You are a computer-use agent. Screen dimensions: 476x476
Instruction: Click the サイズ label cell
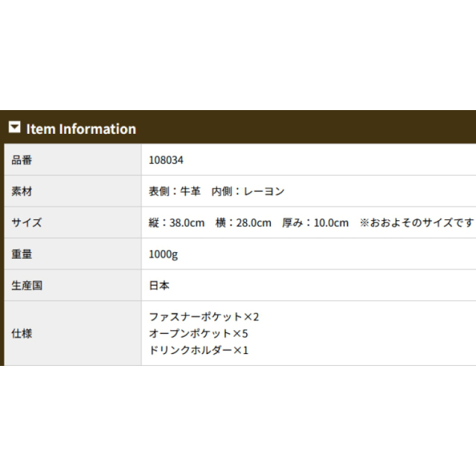(x=73, y=222)
